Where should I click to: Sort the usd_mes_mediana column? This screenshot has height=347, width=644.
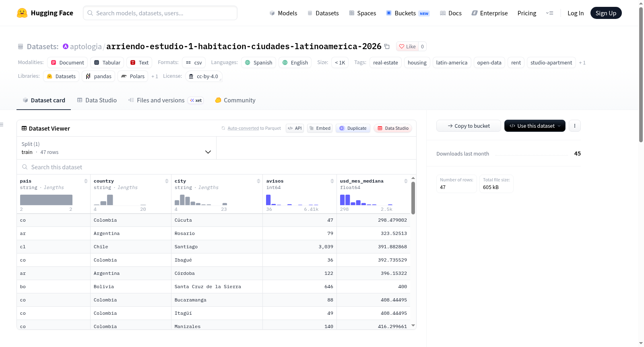(x=406, y=181)
